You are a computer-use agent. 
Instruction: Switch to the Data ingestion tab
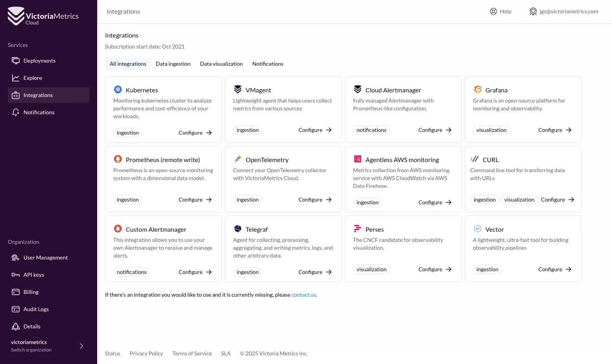coord(173,64)
